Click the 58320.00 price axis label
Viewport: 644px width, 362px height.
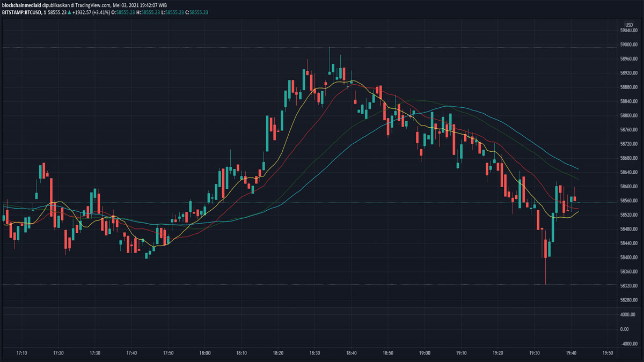click(x=628, y=286)
